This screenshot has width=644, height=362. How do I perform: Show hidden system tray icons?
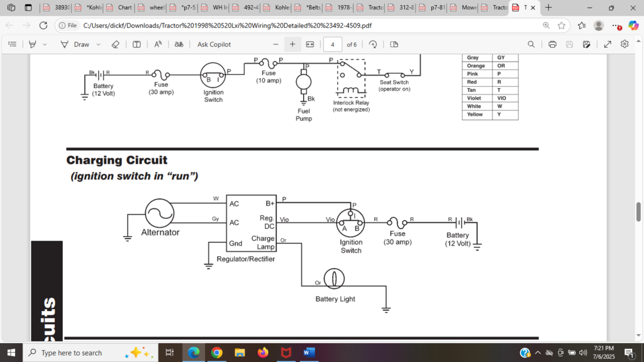(x=538, y=353)
